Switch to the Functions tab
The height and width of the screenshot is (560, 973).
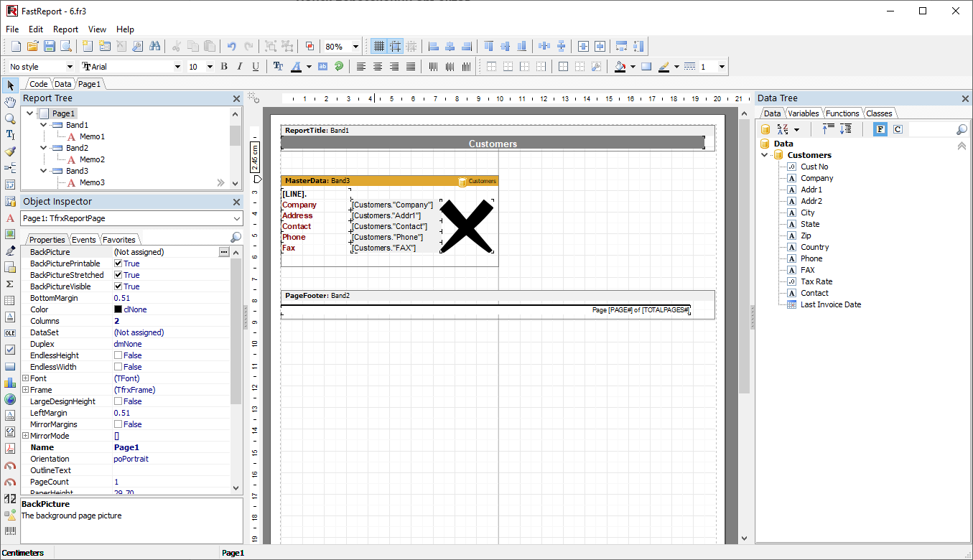pos(842,113)
